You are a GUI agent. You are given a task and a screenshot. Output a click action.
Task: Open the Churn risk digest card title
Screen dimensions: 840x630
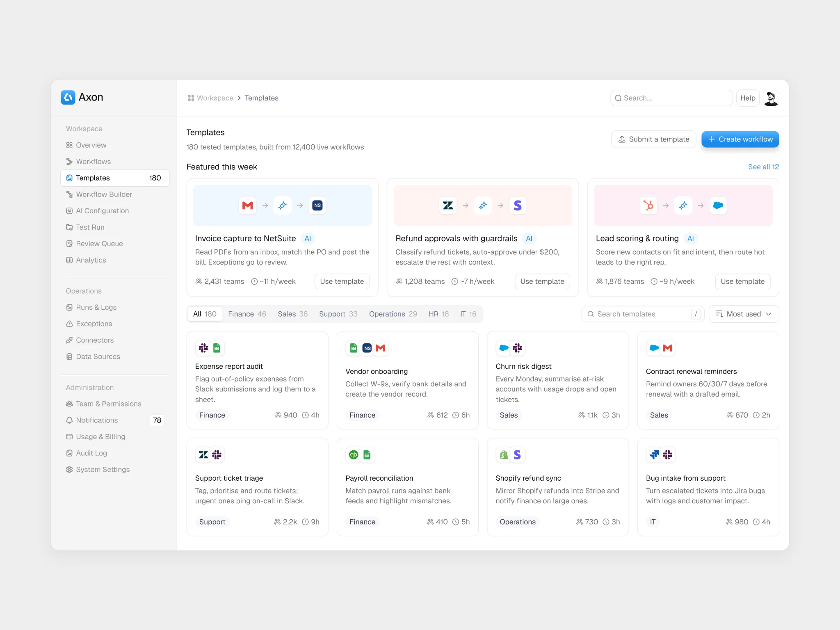523,366
